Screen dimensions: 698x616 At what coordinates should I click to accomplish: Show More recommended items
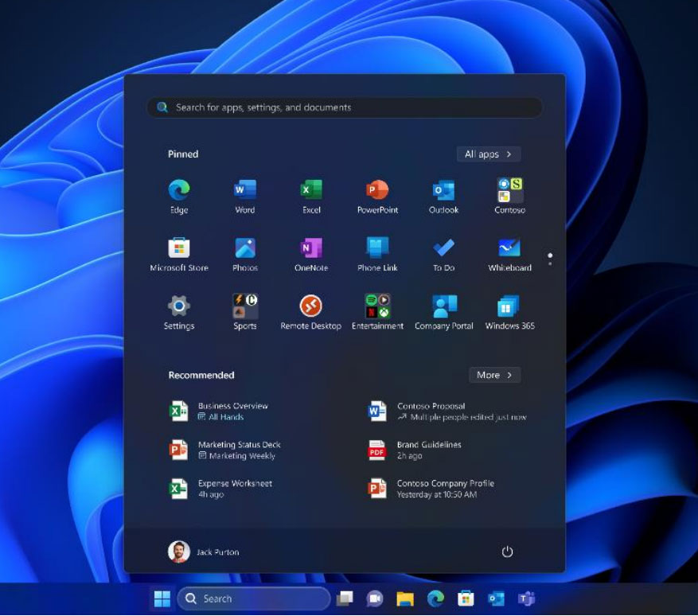[494, 375]
